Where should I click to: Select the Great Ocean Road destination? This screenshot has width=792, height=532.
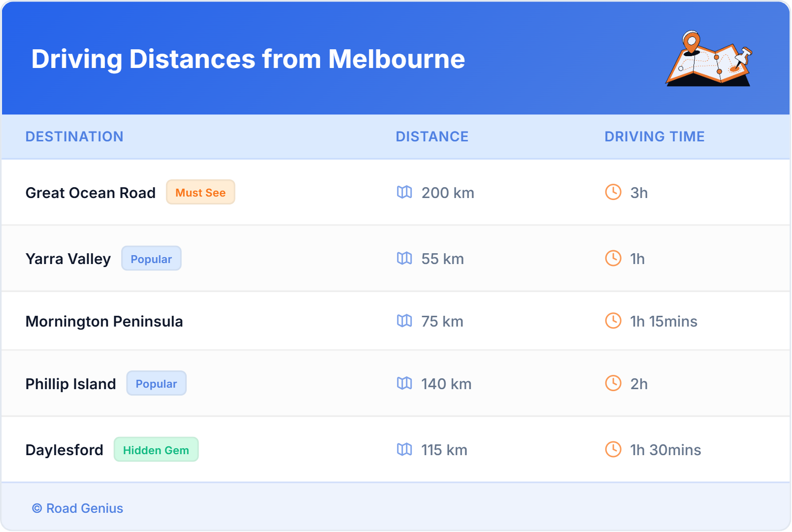coord(91,193)
